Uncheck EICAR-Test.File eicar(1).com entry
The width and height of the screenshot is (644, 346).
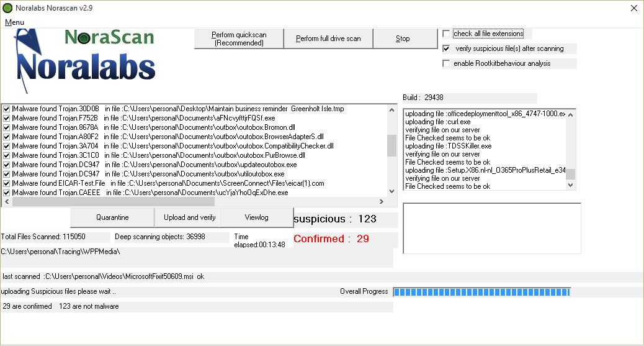point(7,183)
